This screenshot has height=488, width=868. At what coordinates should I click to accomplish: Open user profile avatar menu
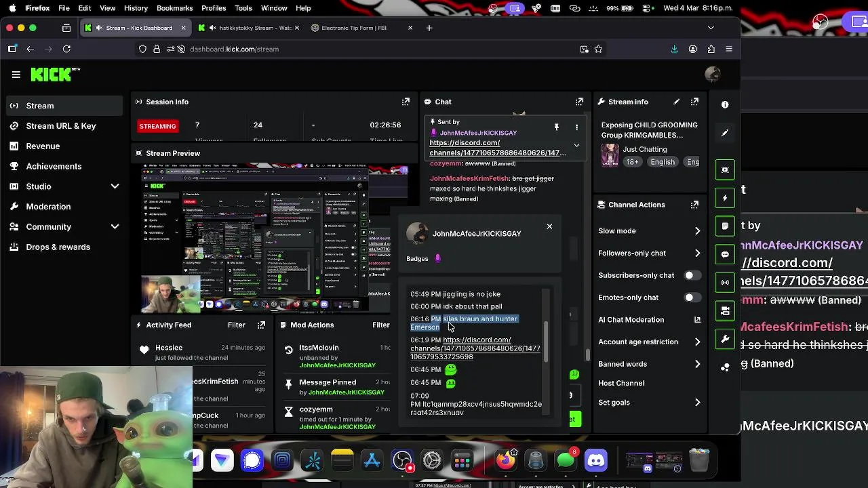(x=712, y=75)
